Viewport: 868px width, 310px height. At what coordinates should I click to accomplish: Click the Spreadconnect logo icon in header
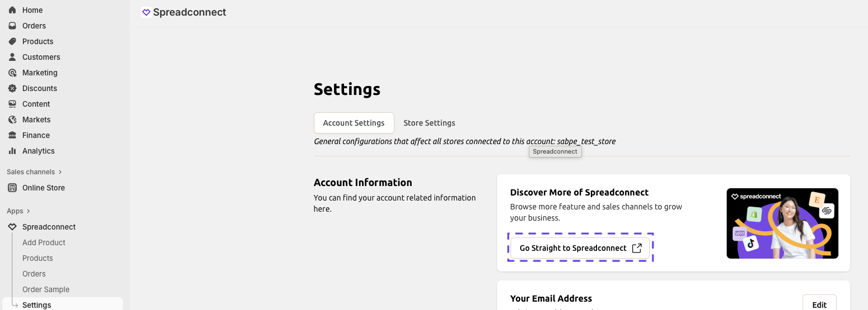click(146, 12)
